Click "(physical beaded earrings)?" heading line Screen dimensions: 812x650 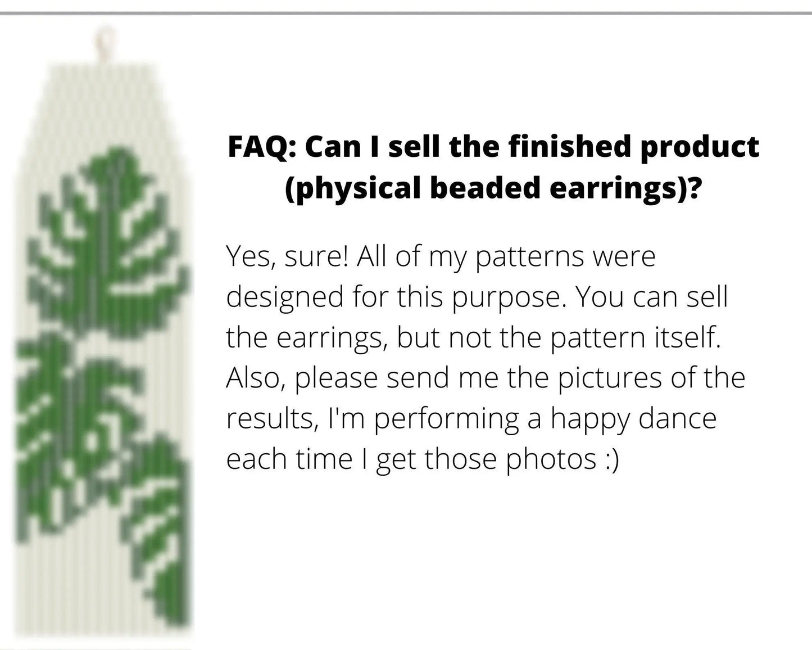point(493,188)
